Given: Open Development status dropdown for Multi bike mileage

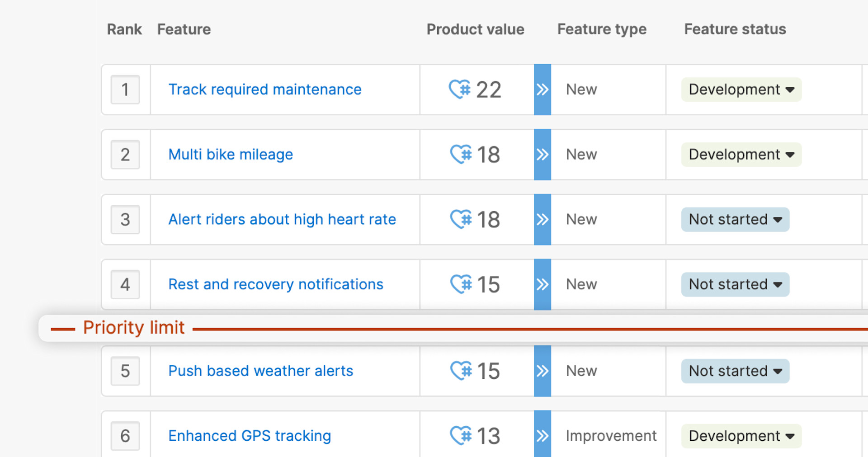Looking at the screenshot, I should pos(741,155).
